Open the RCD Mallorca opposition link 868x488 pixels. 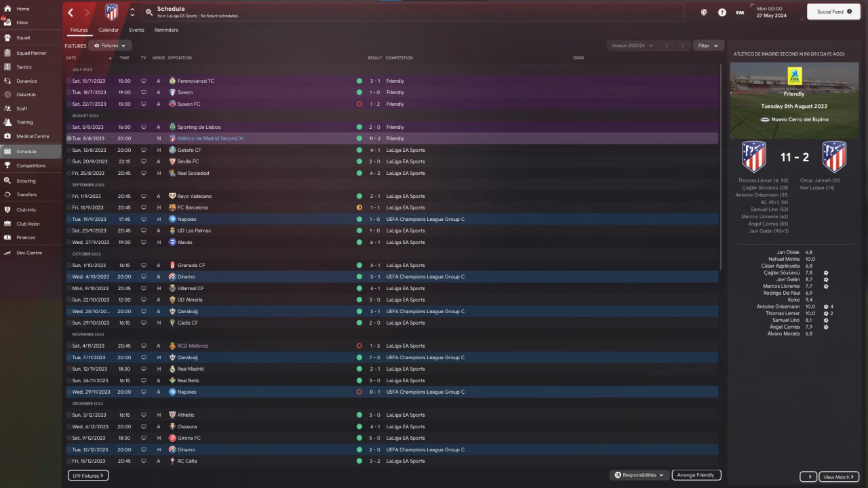(193, 346)
